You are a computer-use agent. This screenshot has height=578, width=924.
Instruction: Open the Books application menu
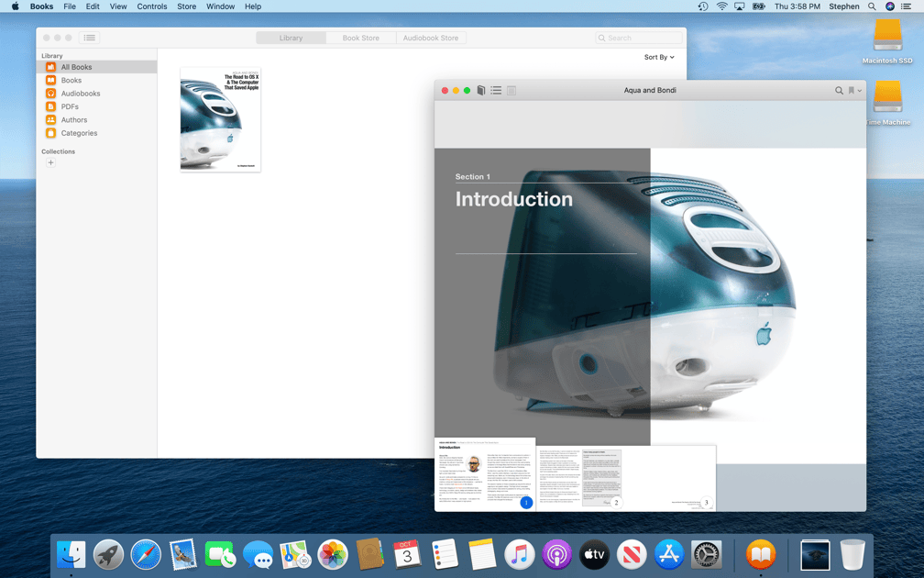tap(41, 6)
